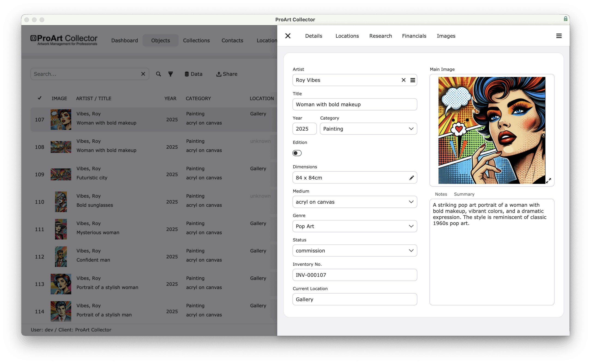Click the Current Location field
This screenshot has height=364, width=591.
[355, 299]
